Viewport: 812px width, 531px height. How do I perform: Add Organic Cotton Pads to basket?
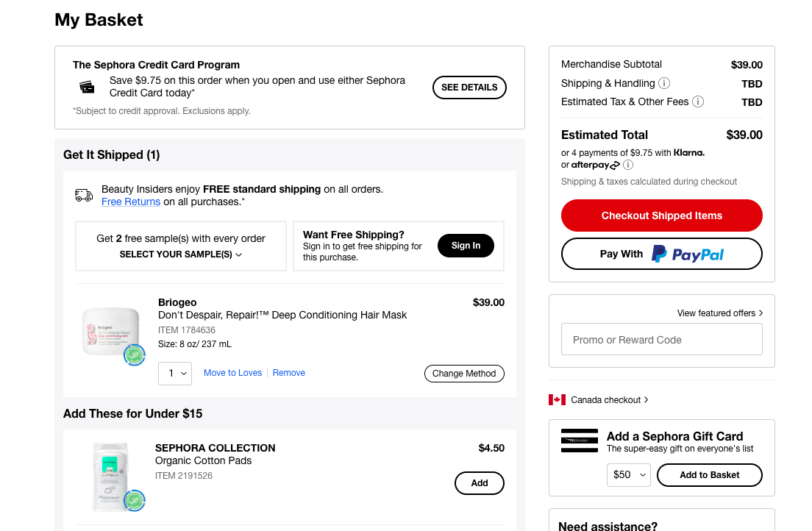click(x=480, y=483)
